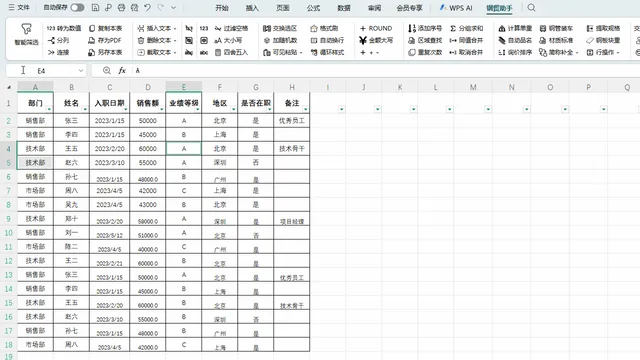Click the formula bar input showing A
This screenshot has width=640, height=360.
pos(386,71)
